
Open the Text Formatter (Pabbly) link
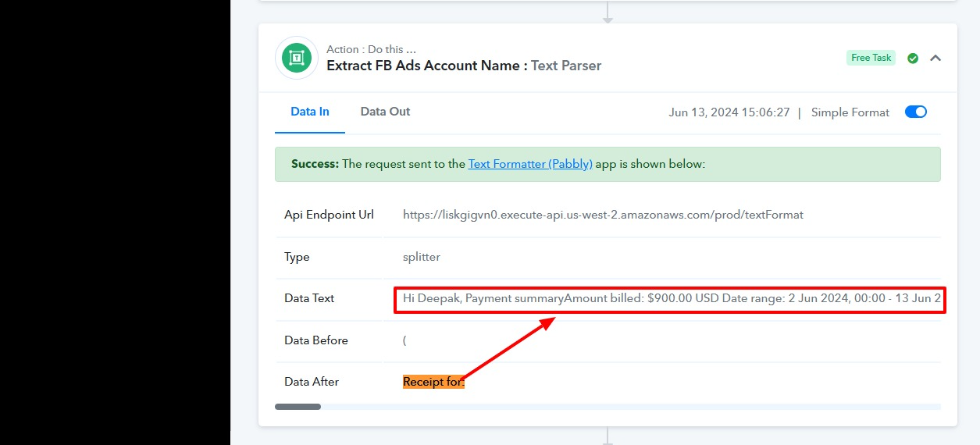pos(530,164)
